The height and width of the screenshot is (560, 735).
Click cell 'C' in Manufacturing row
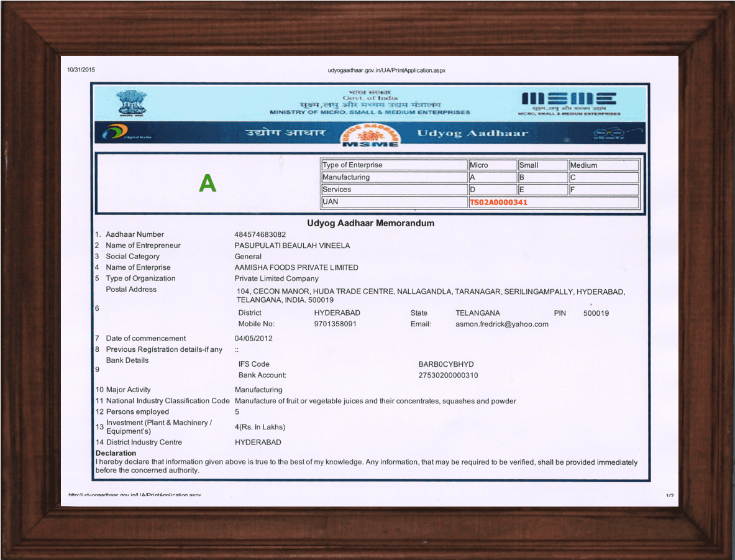(604, 177)
